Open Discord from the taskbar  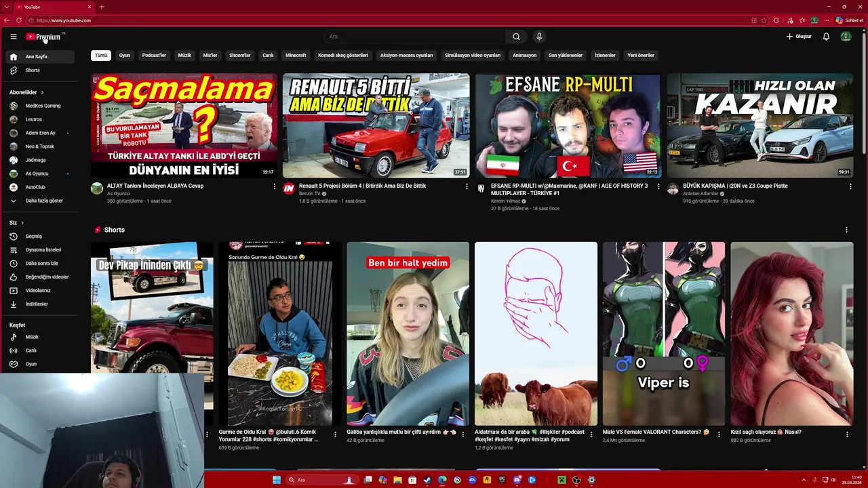[x=517, y=480]
